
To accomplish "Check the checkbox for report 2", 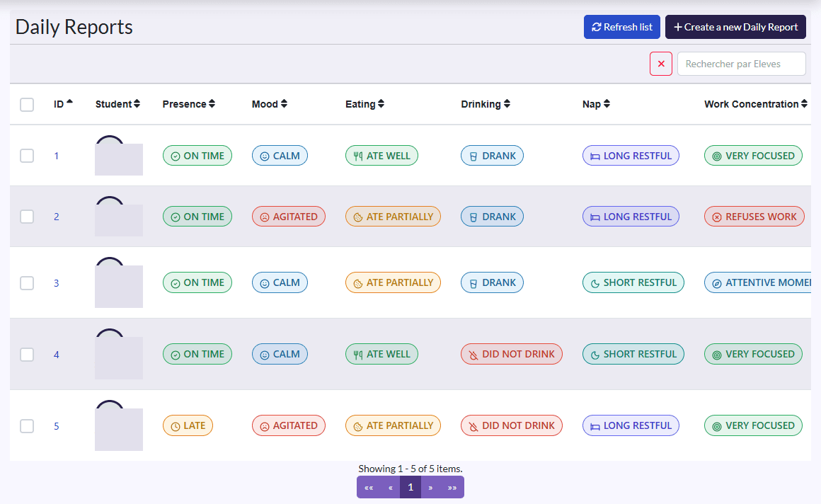I will point(27,217).
